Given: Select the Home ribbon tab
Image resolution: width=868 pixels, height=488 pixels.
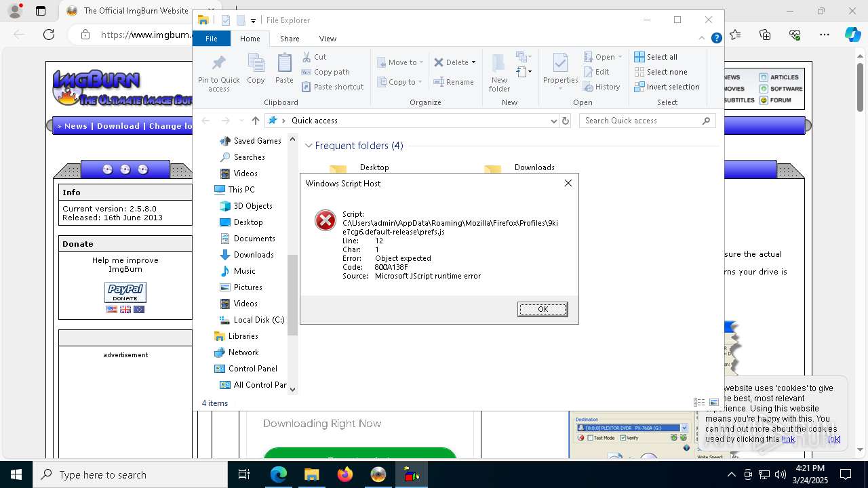Looking at the screenshot, I should [250, 39].
